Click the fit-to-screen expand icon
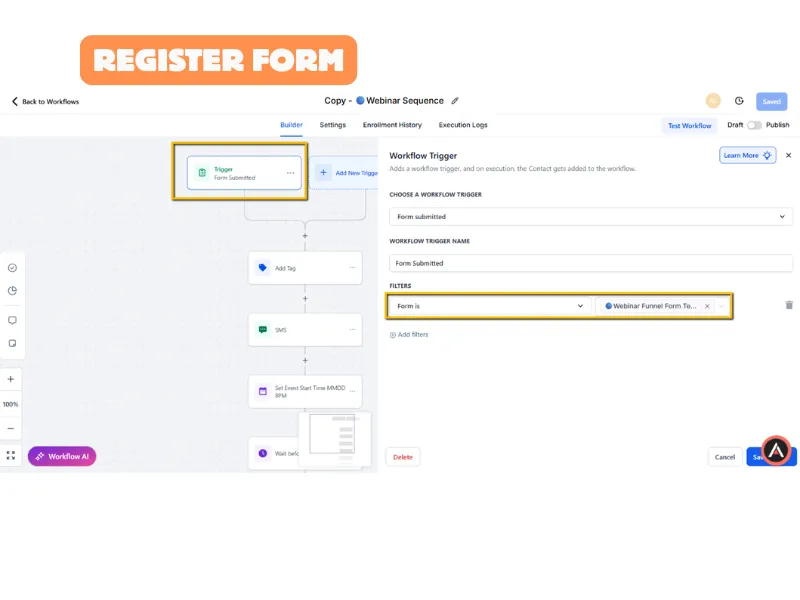800x600 pixels. pyautogui.click(x=11, y=455)
